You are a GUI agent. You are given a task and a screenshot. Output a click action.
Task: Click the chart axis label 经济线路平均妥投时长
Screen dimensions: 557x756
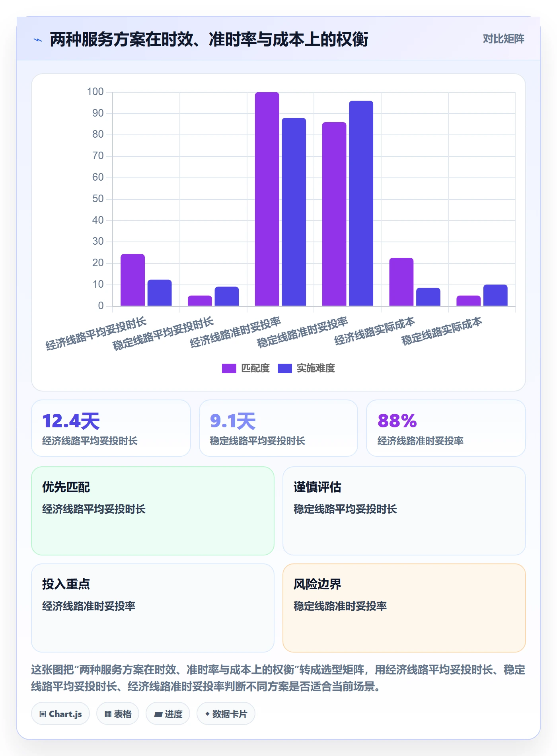click(96, 334)
